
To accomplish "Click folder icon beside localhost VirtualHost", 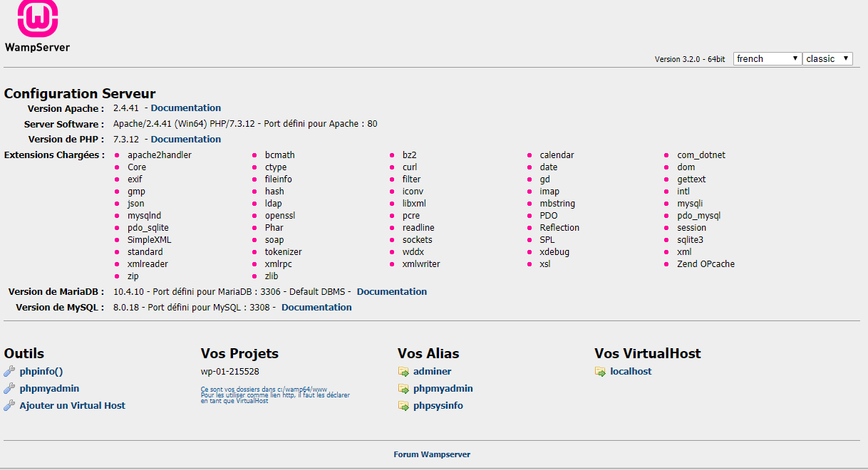I will (600, 372).
